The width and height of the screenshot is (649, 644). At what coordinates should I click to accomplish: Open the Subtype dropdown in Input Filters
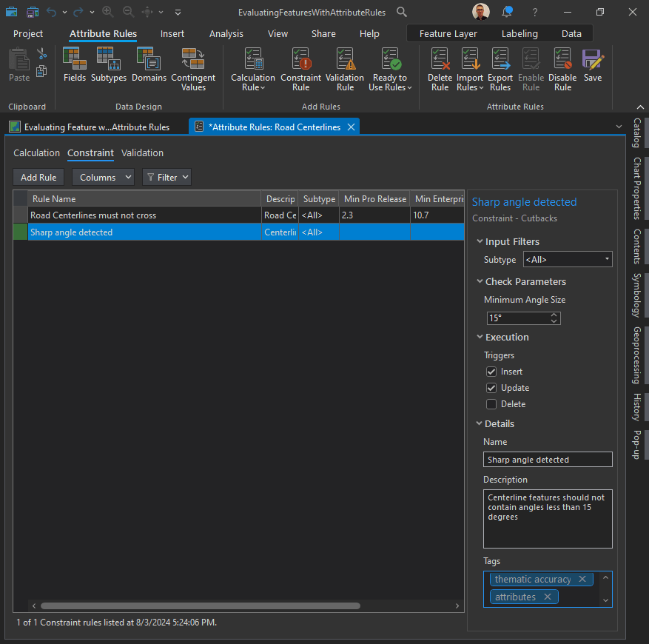point(567,260)
